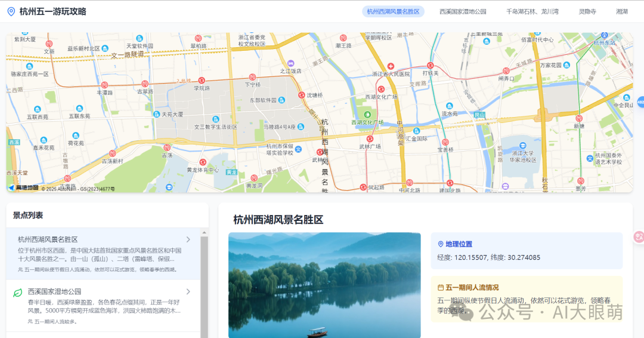The width and height of the screenshot is (644, 338).
Task: Open the 千岛湖石林、龙川湾 nav tab
Action: 532,11
